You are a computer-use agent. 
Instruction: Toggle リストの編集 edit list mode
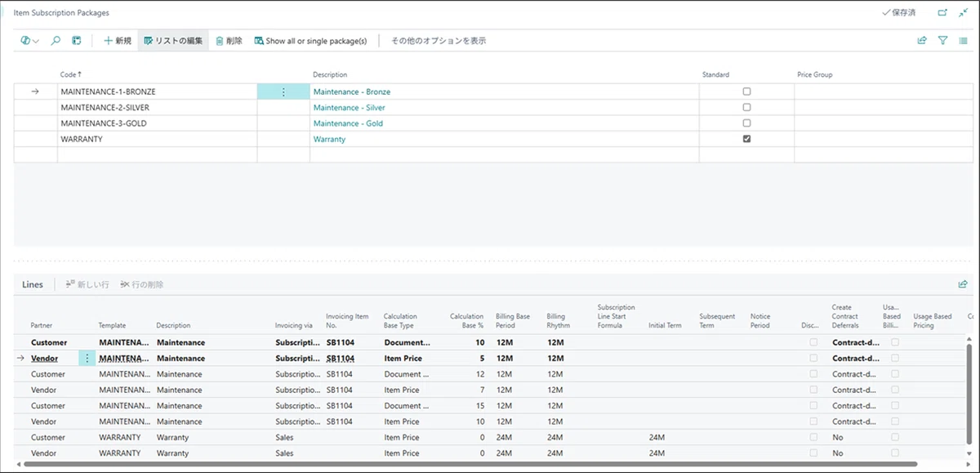click(173, 40)
